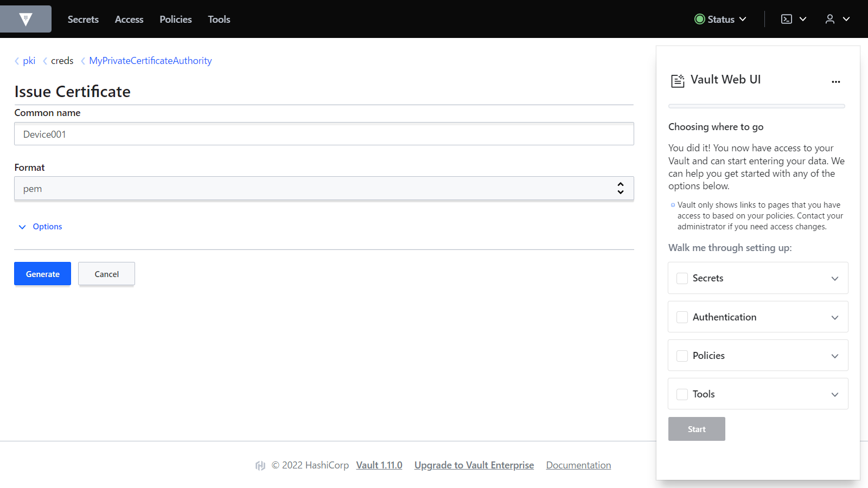Click the Vault Web UI guide icon

click(678, 81)
